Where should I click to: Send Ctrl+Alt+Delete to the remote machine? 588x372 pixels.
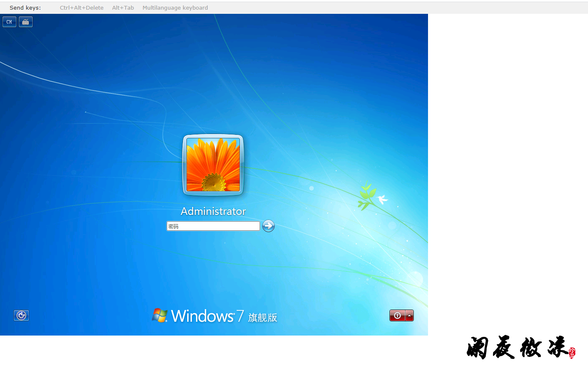click(82, 8)
